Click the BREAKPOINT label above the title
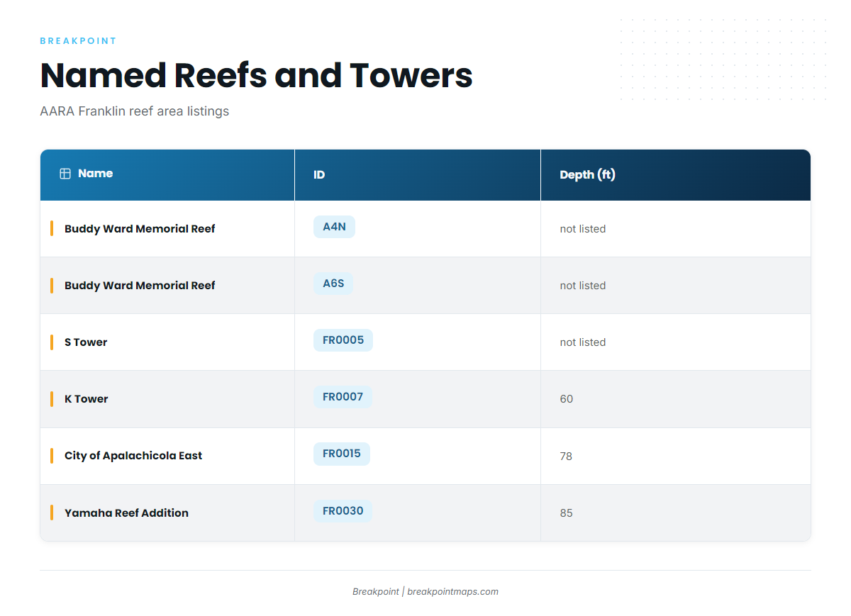Viewport: 851px width, 616px height. pos(78,41)
